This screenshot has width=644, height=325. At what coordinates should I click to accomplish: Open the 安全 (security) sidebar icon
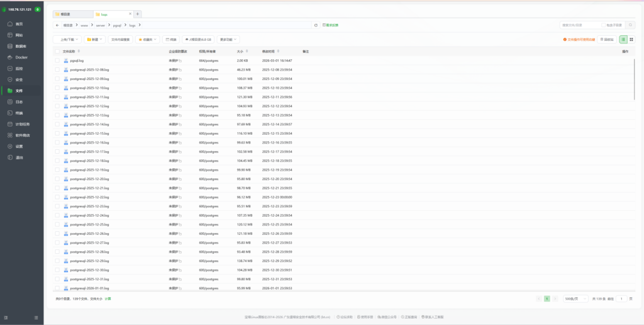coord(9,79)
